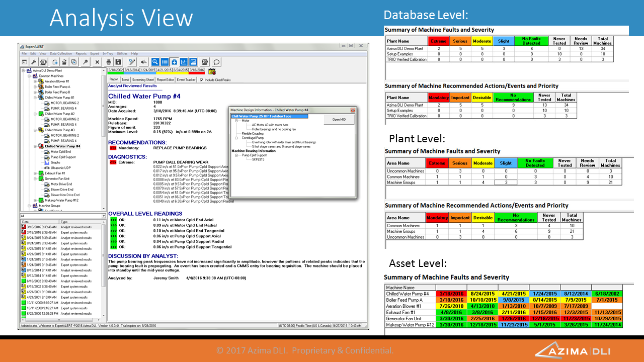
Task: Select the 3/18/2016 date marker
Action: pyautogui.click(x=197, y=70)
